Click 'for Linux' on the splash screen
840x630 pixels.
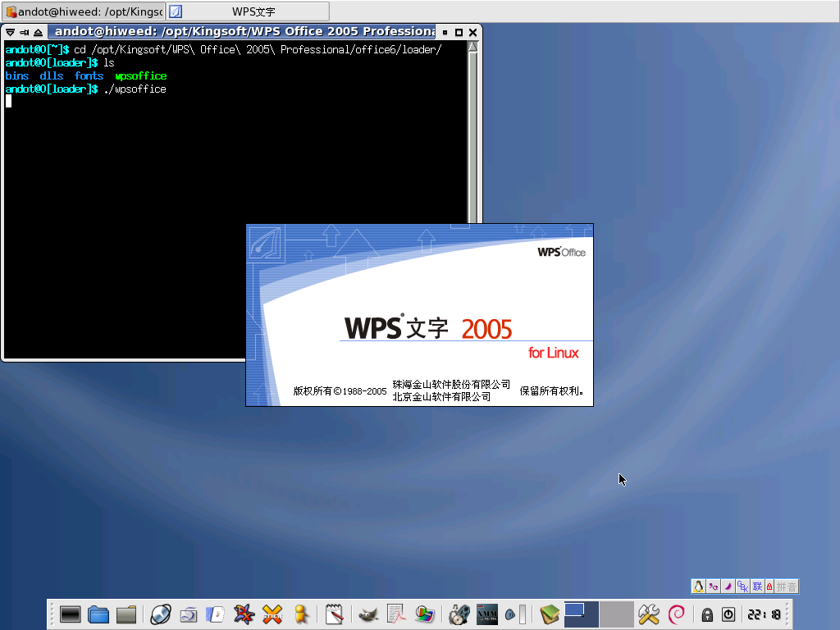554,353
